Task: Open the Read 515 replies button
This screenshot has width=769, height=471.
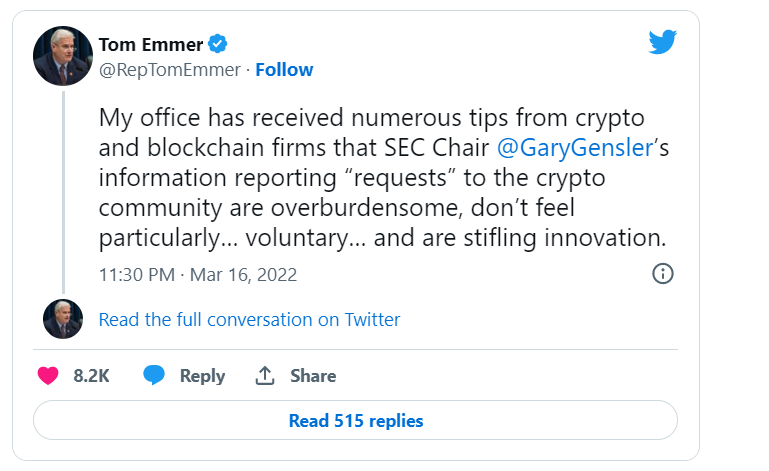Action: pyautogui.click(x=355, y=421)
